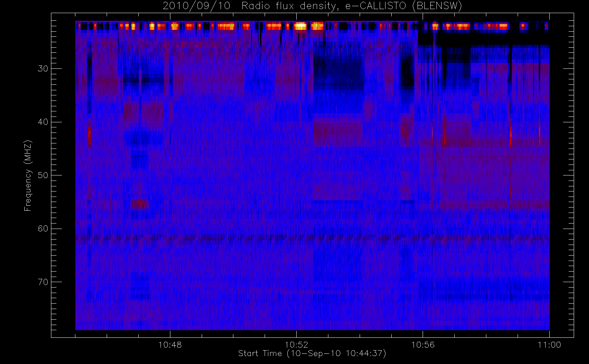Click the 50 frequency tick label
The height and width of the screenshot is (364, 589).
pyautogui.click(x=43, y=175)
